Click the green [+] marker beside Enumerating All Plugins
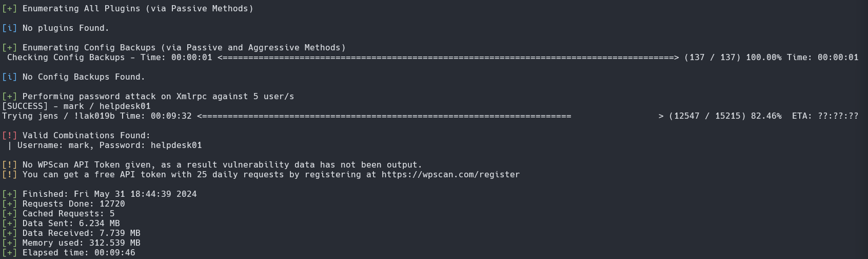Image resolution: width=868 pixels, height=259 pixels. click(10, 9)
